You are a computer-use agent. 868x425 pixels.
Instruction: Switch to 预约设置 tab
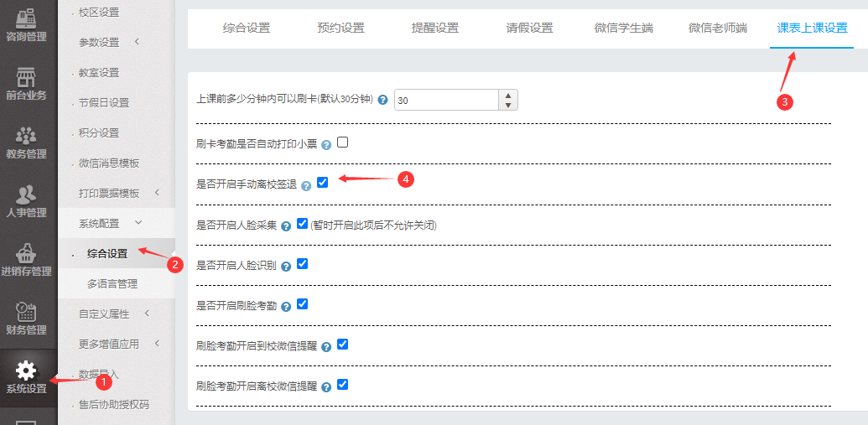click(x=341, y=29)
